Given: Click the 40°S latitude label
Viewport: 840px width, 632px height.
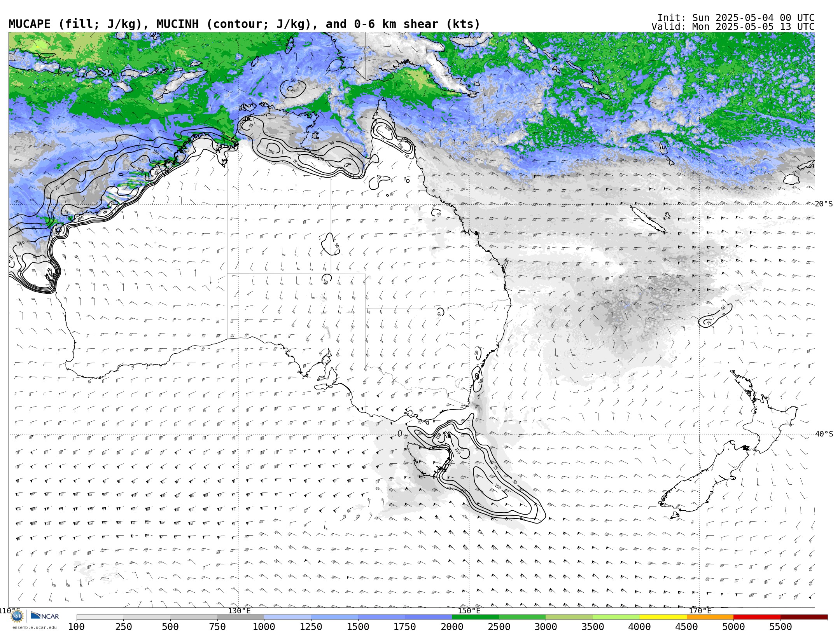Looking at the screenshot, I should pos(824,434).
